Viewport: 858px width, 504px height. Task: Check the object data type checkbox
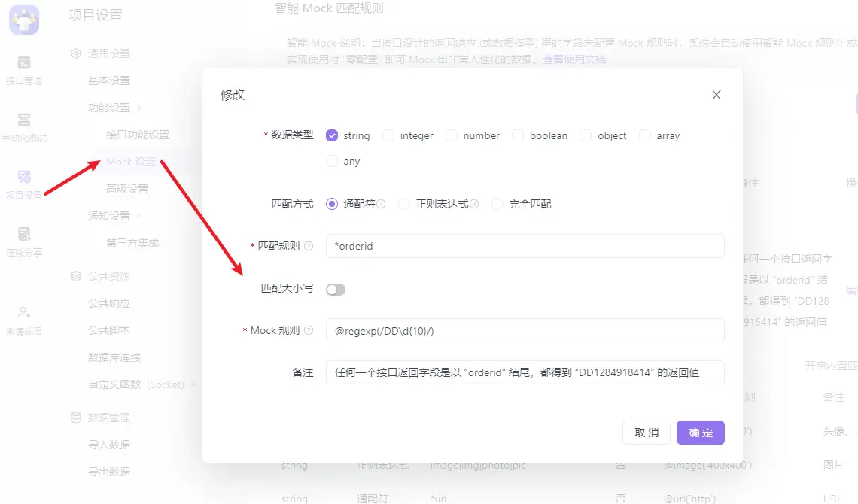click(586, 135)
